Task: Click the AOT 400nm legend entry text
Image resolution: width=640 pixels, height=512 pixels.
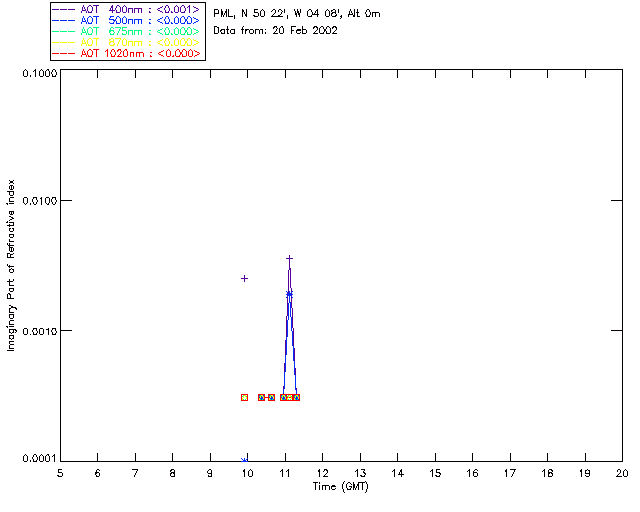Action: [140, 9]
